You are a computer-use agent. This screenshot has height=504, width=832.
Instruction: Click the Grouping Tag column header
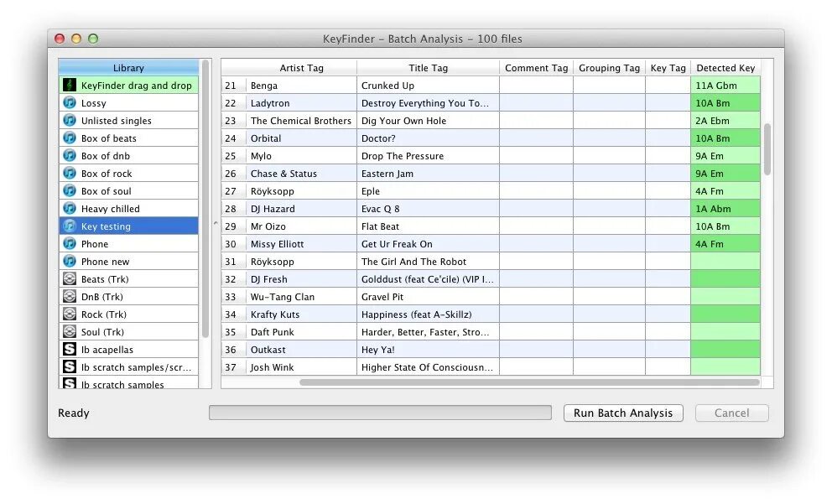coord(609,67)
